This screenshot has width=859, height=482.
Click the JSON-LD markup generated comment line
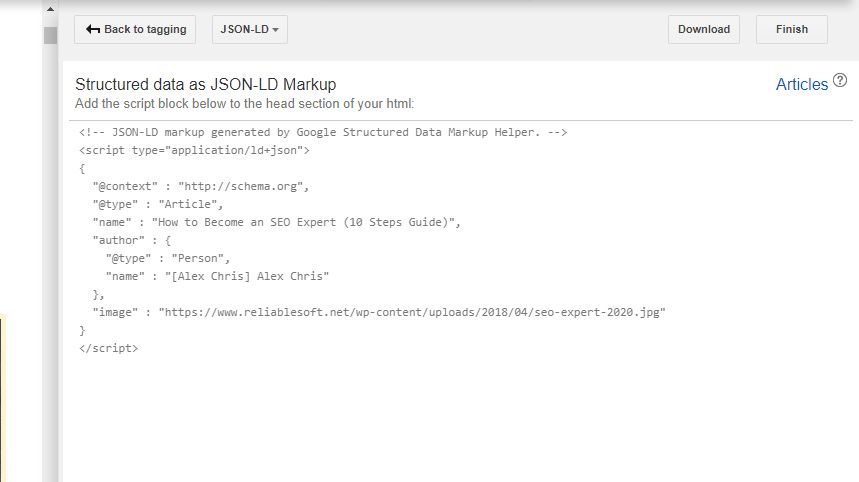pos(324,132)
